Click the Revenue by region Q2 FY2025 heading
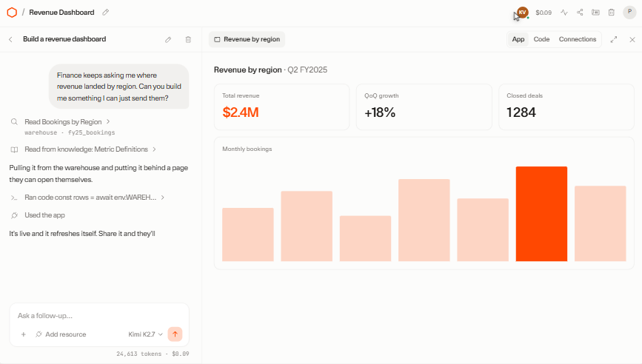Image resolution: width=642 pixels, height=364 pixels. coord(270,70)
